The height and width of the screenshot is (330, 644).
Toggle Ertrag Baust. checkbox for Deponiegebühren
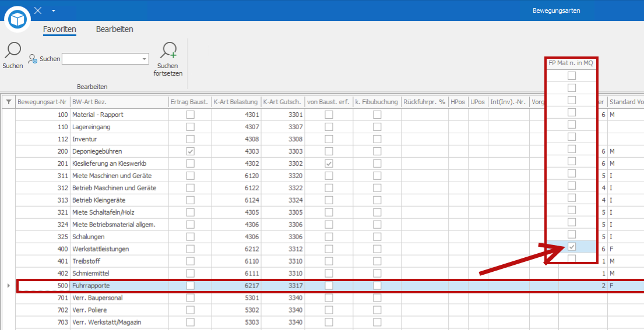coord(190,151)
